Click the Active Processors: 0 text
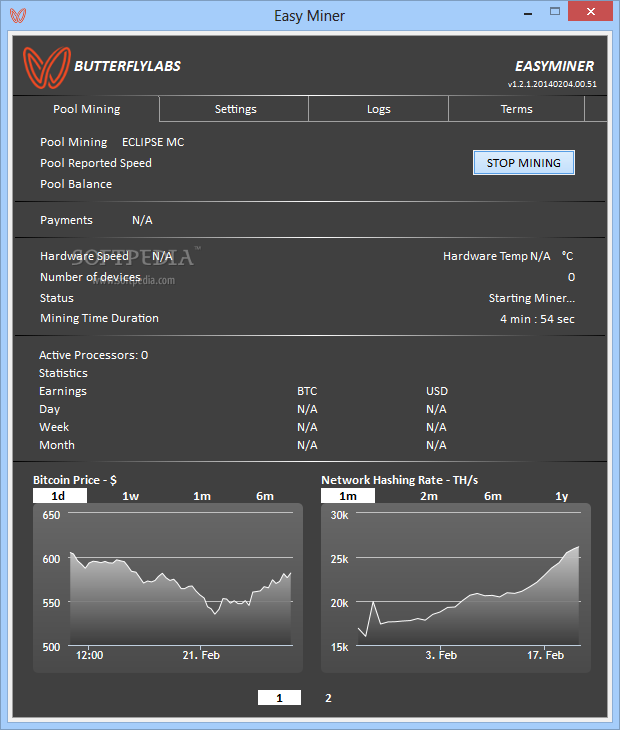The image size is (620, 730). click(x=94, y=355)
